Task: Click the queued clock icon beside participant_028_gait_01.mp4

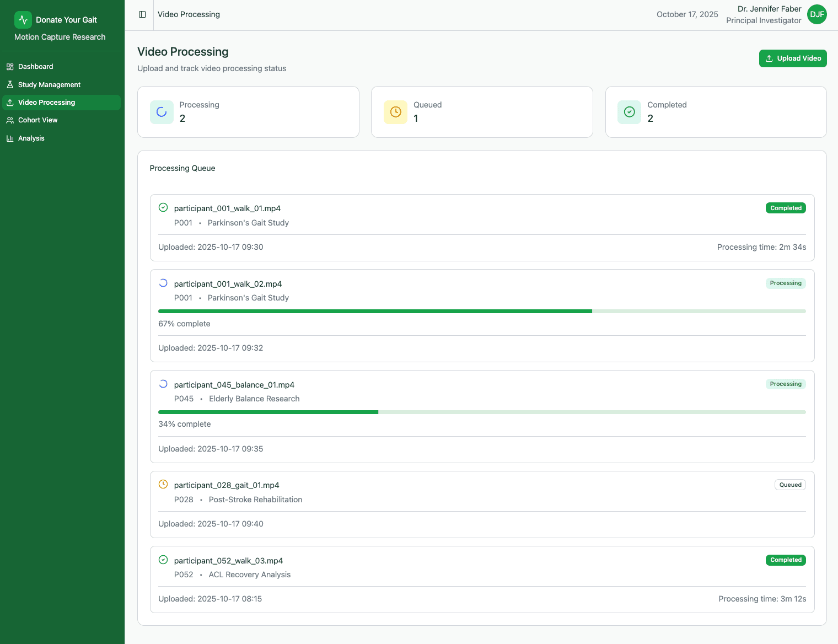Action: (163, 484)
